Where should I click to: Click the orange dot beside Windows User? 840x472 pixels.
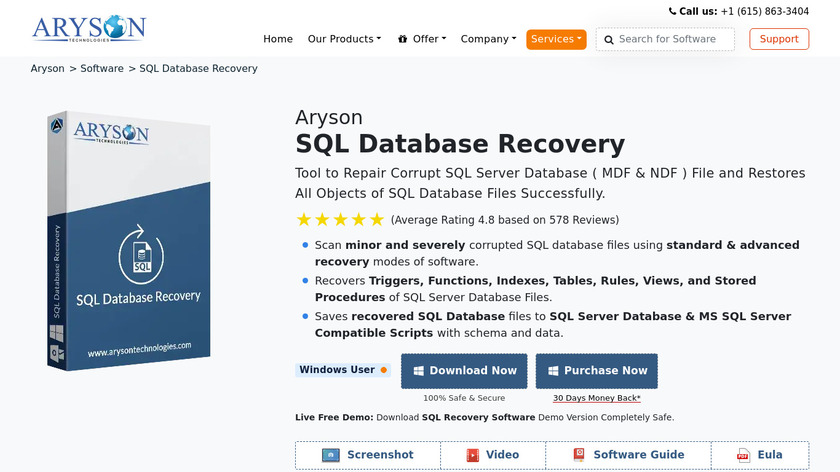(384, 370)
